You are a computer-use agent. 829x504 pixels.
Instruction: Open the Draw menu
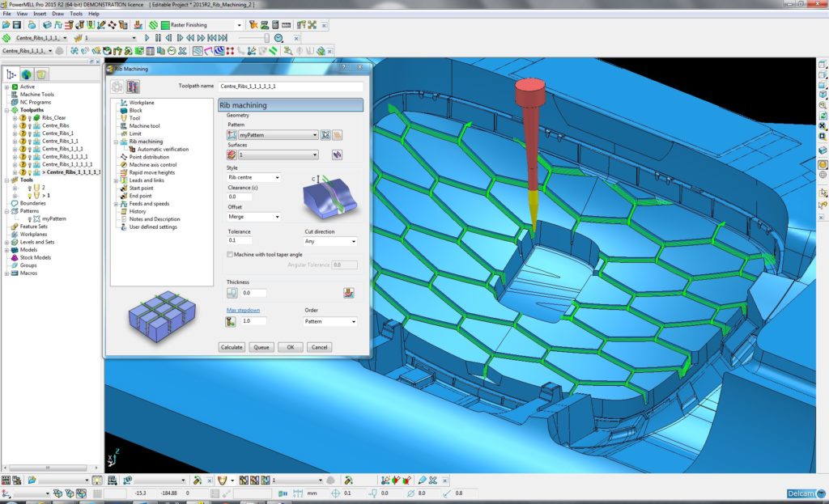[58, 14]
